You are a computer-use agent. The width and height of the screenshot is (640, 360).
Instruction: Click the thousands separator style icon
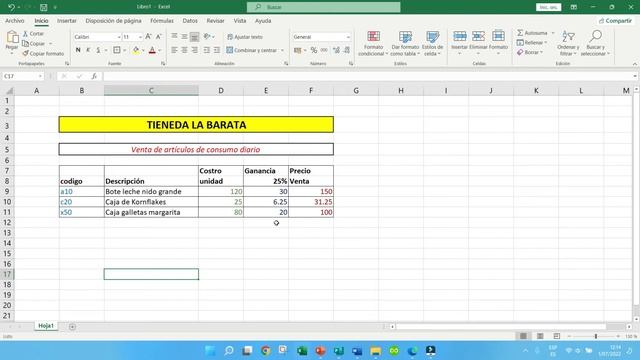point(324,50)
